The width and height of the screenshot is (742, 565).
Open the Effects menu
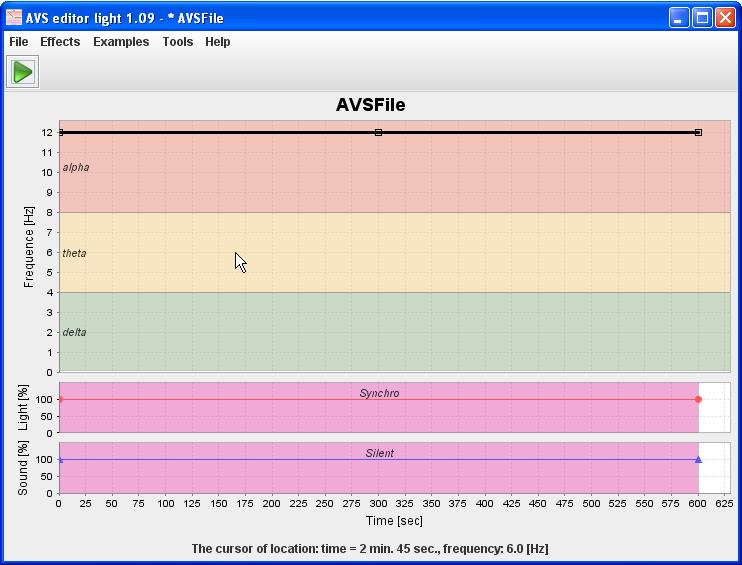coord(60,42)
